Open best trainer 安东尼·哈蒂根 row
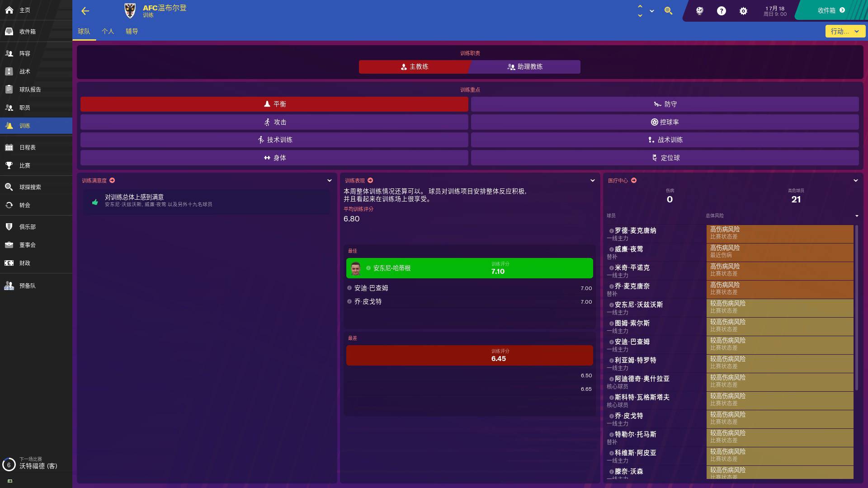Viewport: 868px width, 488px height. 470,268
